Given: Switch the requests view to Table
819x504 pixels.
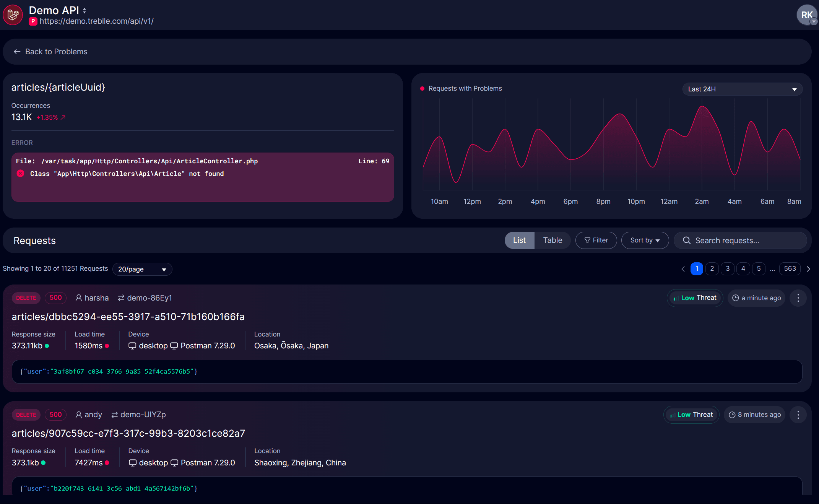Looking at the screenshot, I should click(552, 240).
